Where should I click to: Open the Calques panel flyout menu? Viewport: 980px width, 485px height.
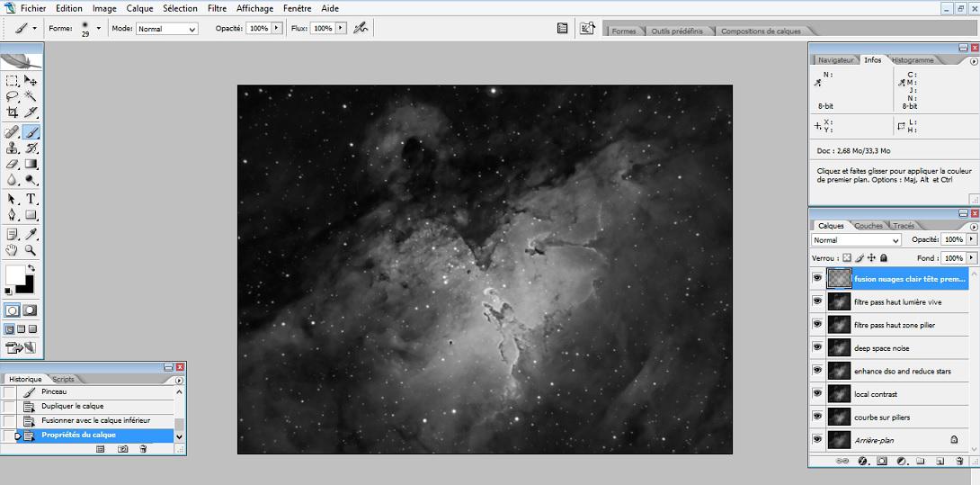(x=973, y=227)
